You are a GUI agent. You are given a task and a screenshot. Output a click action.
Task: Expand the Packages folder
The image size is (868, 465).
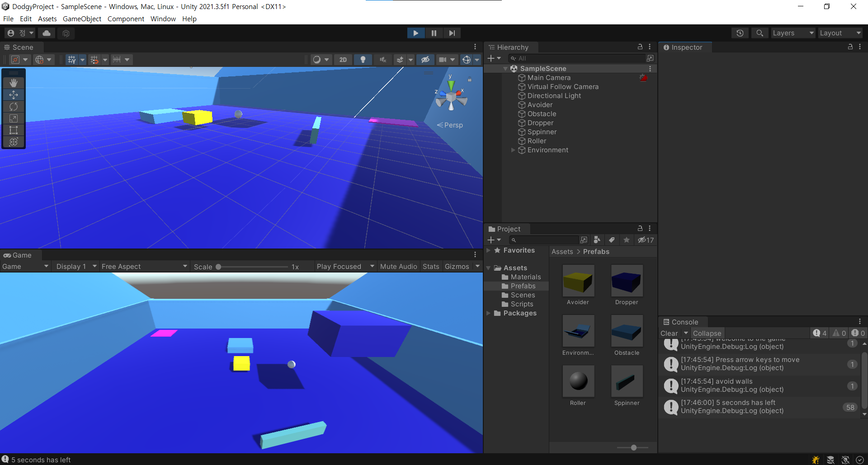[x=488, y=313]
